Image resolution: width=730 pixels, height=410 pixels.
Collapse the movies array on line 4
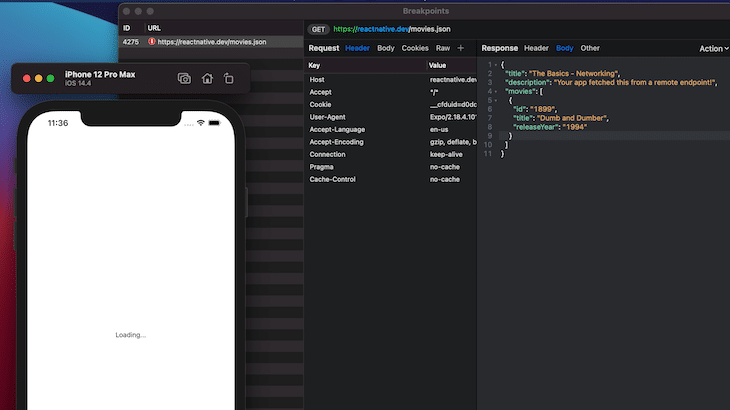[495, 91]
